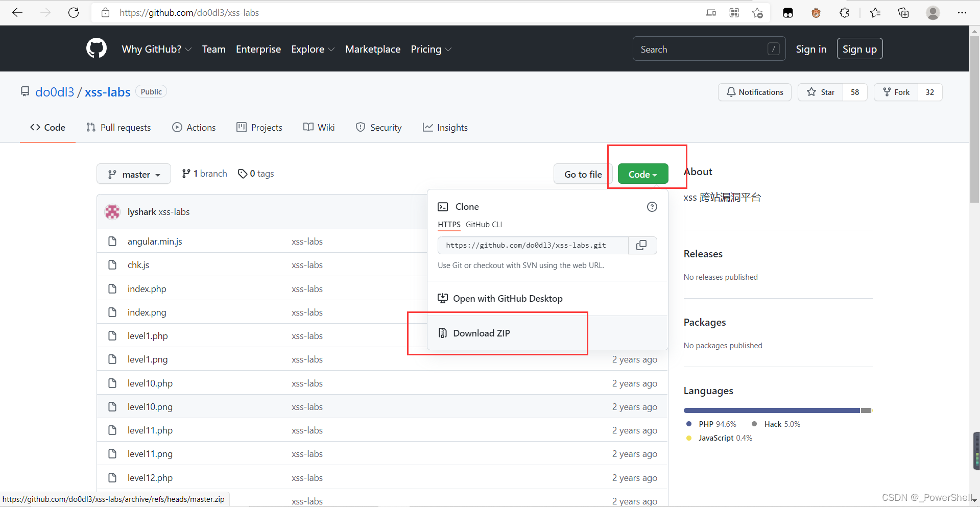Select the Code repository tab

[48, 127]
